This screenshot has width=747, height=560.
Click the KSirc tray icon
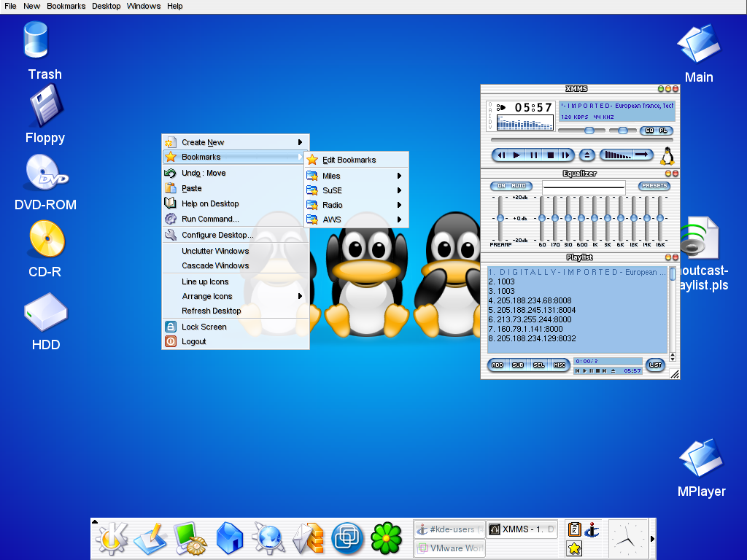coord(592,529)
